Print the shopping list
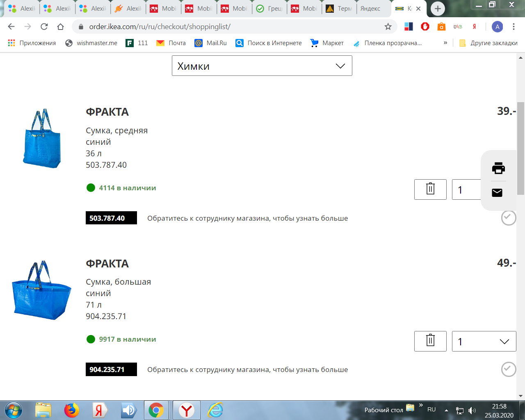The height and width of the screenshot is (420, 525). [498, 168]
